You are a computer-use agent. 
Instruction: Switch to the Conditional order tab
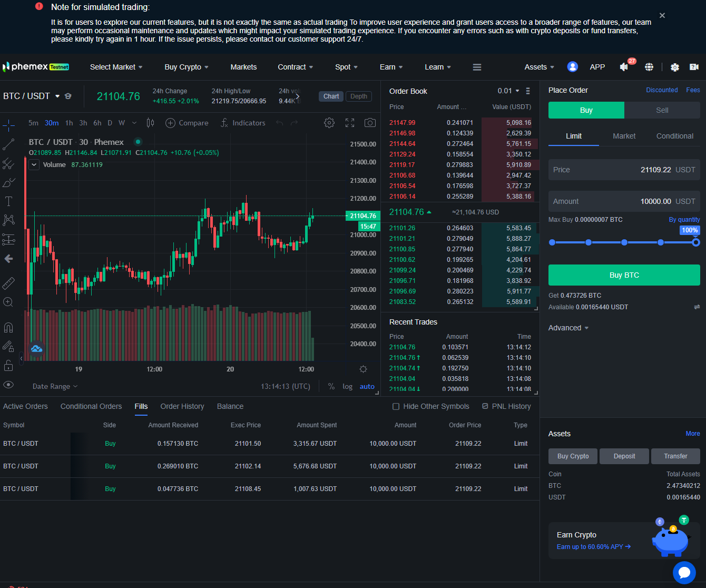675,136
